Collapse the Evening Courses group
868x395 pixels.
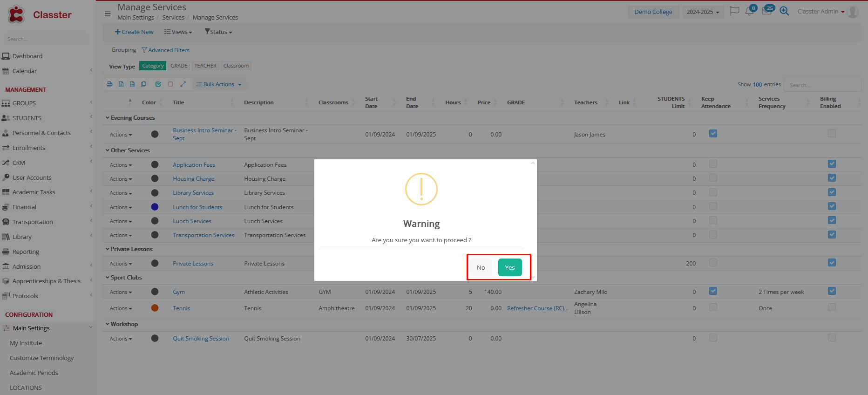pyautogui.click(x=108, y=118)
